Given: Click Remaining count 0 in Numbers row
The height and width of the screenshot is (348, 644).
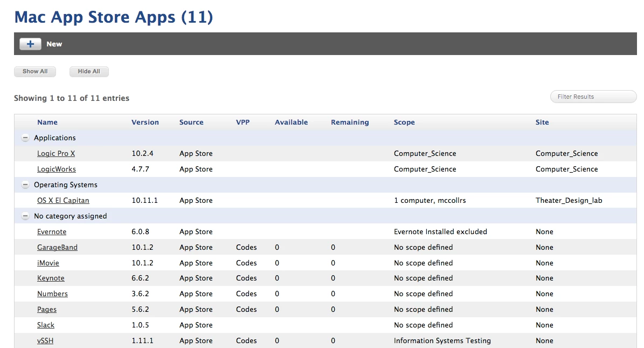Looking at the screenshot, I should pos(333,294).
